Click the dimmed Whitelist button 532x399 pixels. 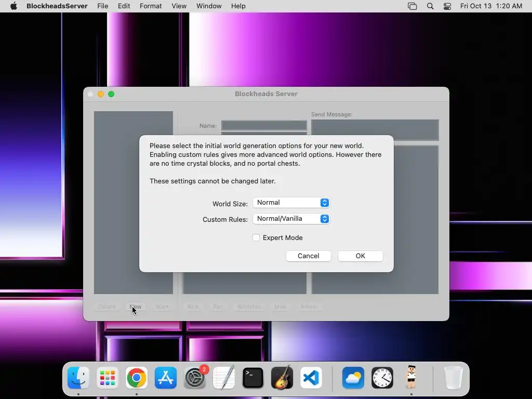(249, 307)
